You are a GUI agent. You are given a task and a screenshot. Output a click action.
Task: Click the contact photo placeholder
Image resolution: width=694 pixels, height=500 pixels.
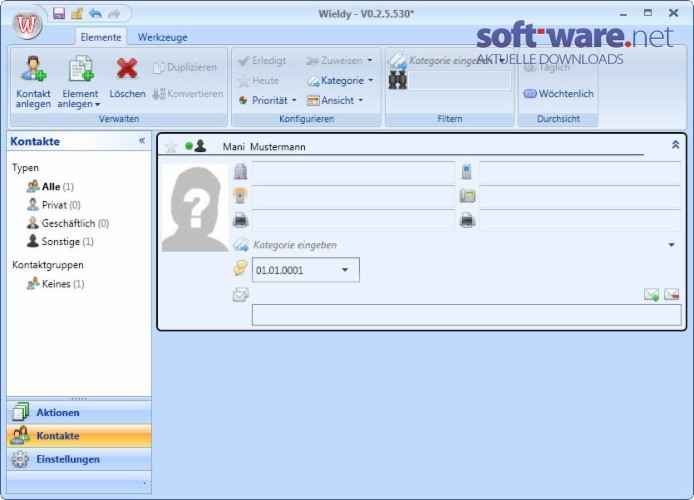pyautogui.click(x=195, y=208)
